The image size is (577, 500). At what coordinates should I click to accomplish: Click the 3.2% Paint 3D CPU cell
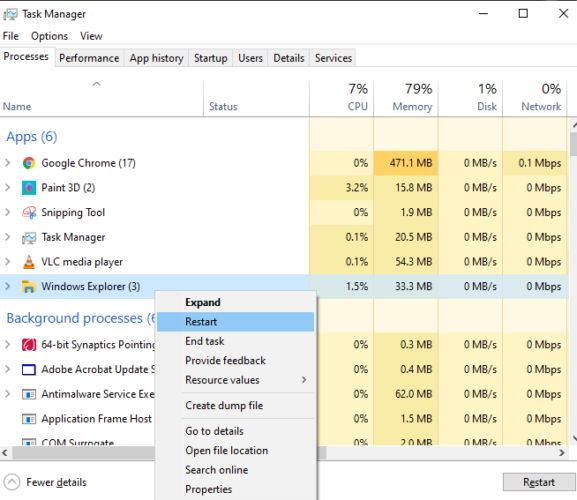(x=341, y=188)
